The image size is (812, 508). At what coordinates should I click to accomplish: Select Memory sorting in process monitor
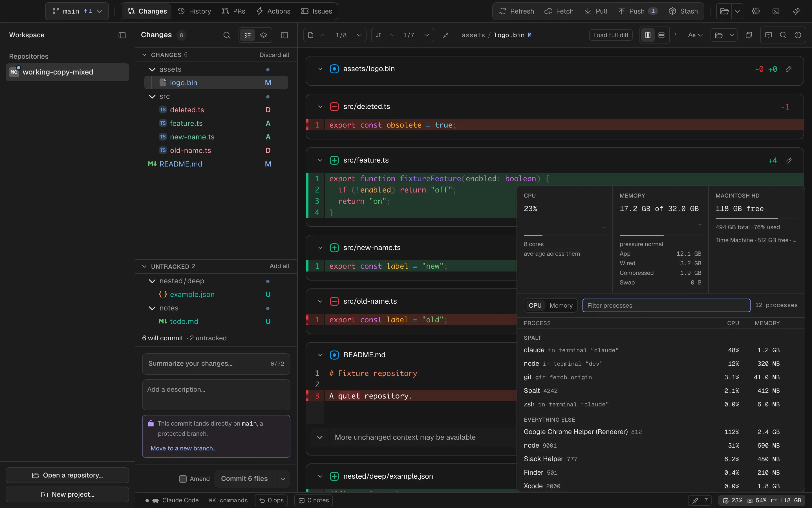(561, 305)
